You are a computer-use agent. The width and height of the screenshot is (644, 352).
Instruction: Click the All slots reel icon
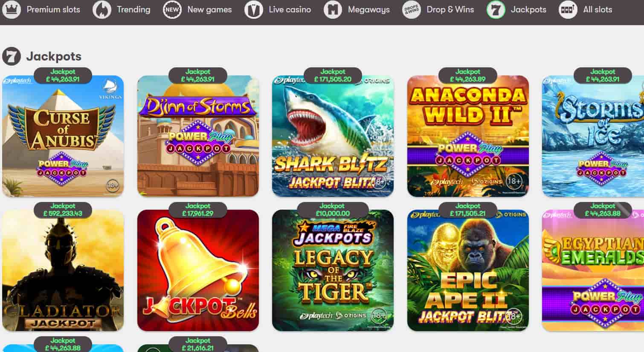click(568, 9)
